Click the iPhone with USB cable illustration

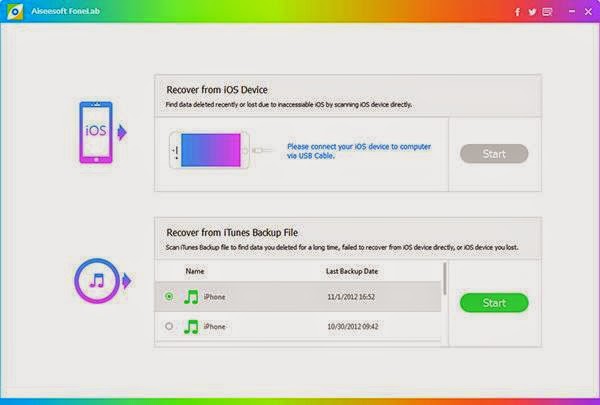tap(220, 150)
